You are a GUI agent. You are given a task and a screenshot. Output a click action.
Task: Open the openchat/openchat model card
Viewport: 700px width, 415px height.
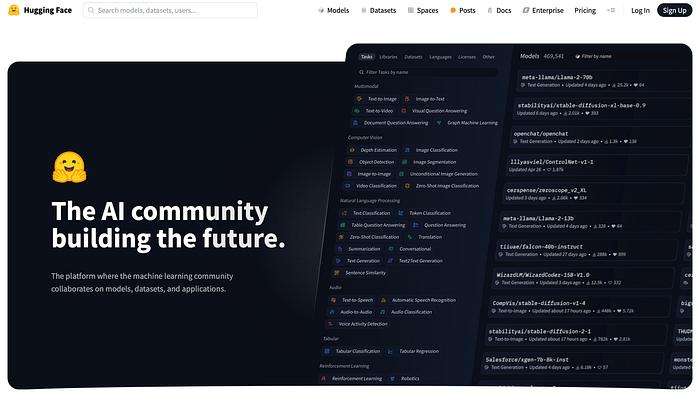pyautogui.click(x=600, y=137)
